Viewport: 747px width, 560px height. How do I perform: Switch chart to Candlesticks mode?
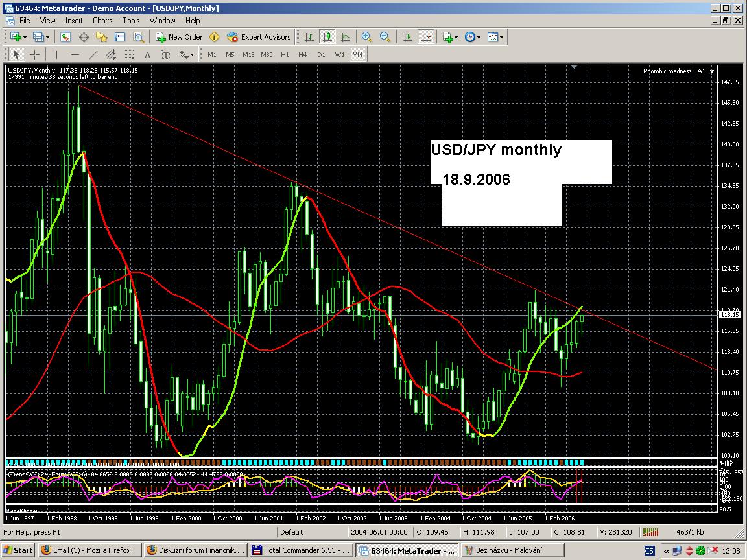point(328,37)
